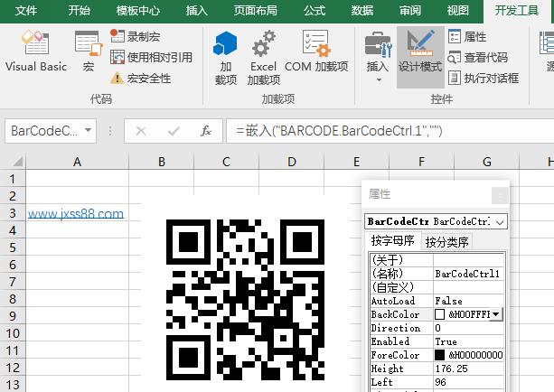Open the 插入 ribbon tab

click(x=197, y=10)
